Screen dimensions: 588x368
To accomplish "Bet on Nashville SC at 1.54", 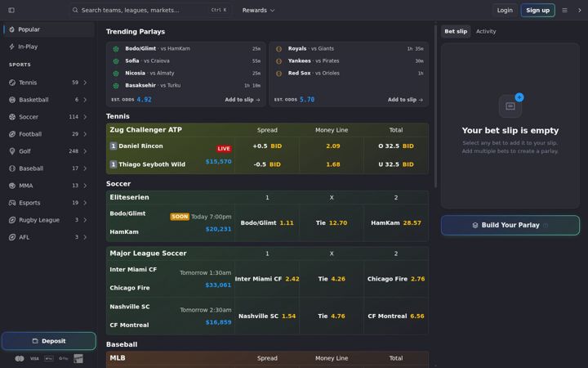I will coord(267,316).
